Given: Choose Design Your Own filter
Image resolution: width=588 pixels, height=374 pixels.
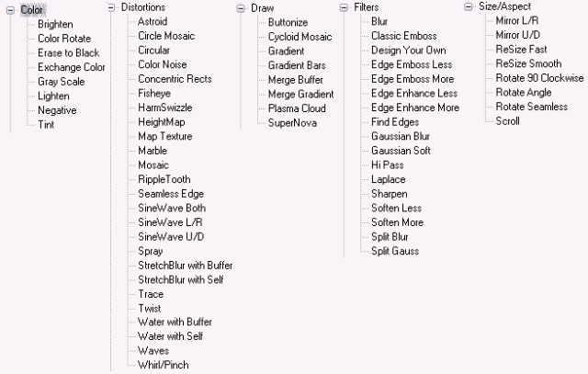Looking at the screenshot, I should tap(409, 50).
